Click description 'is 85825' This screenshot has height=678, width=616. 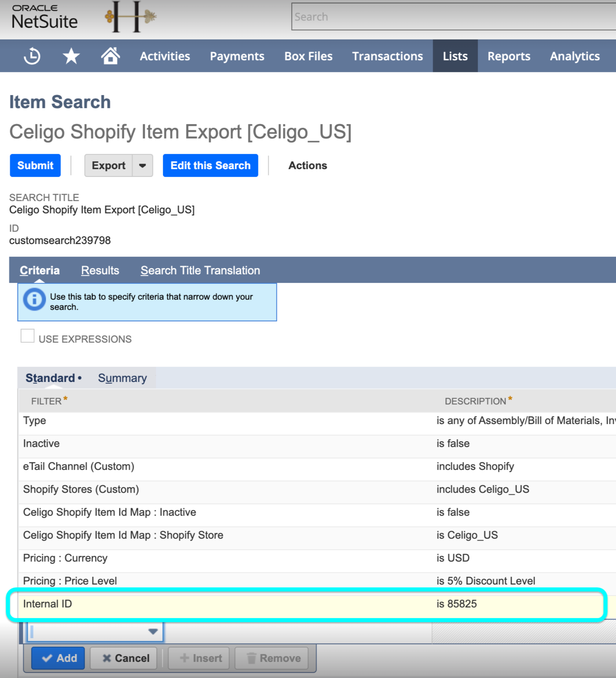pyautogui.click(x=456, y=604)
